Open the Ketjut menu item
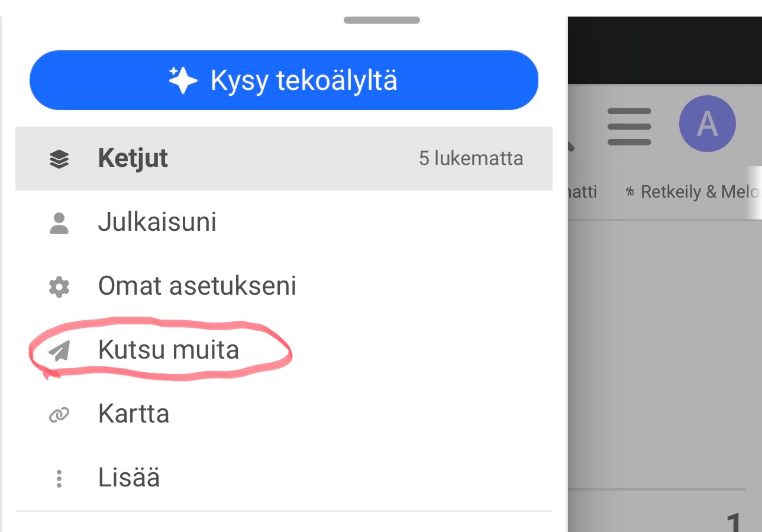 133,159
